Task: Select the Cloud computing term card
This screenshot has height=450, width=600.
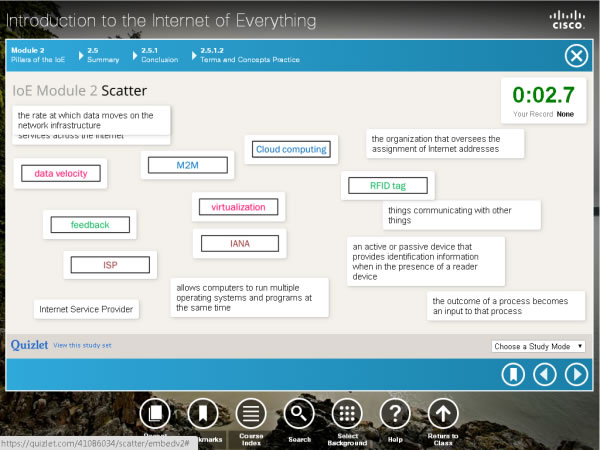Action: point(291,149)
